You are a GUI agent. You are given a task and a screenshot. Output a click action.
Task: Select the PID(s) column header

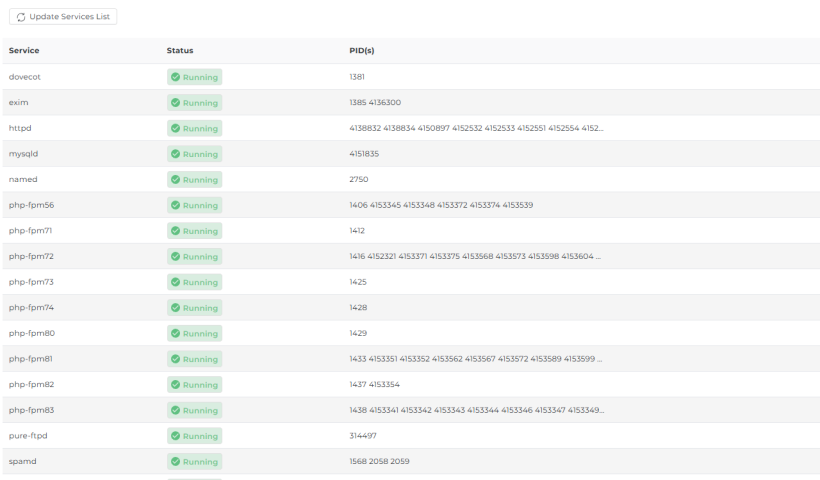[x=362, y=51]
